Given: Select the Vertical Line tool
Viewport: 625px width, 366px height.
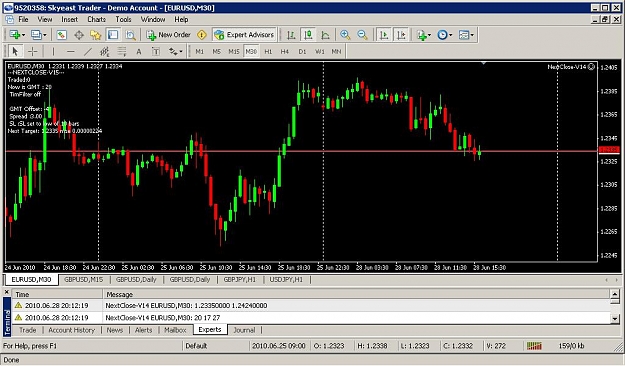Looking at the screenshot, I should [x=53, y=51].
